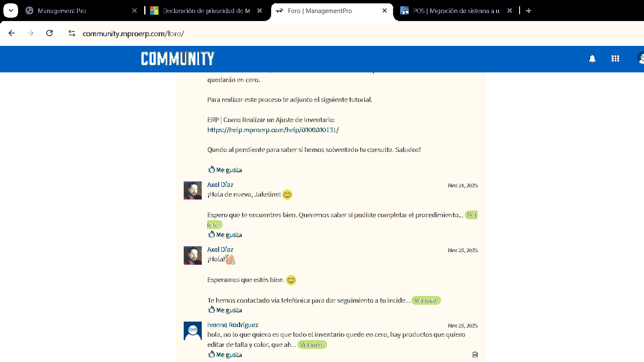Like Ivonne Rodriguez's comment
This screenshot has height=362, width=644.
tap(225, 355)
